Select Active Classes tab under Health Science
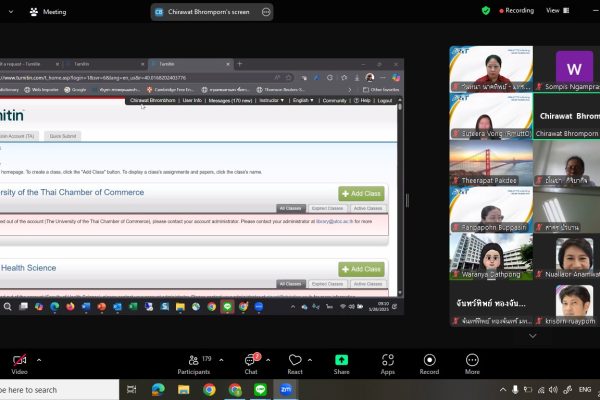 click(x=368, y=284)
